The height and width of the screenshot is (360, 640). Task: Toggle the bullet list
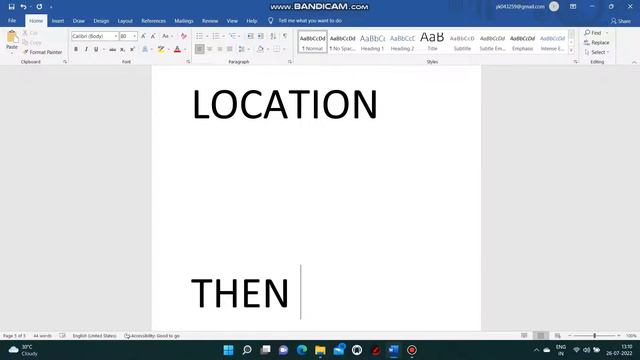click(199, 36)
